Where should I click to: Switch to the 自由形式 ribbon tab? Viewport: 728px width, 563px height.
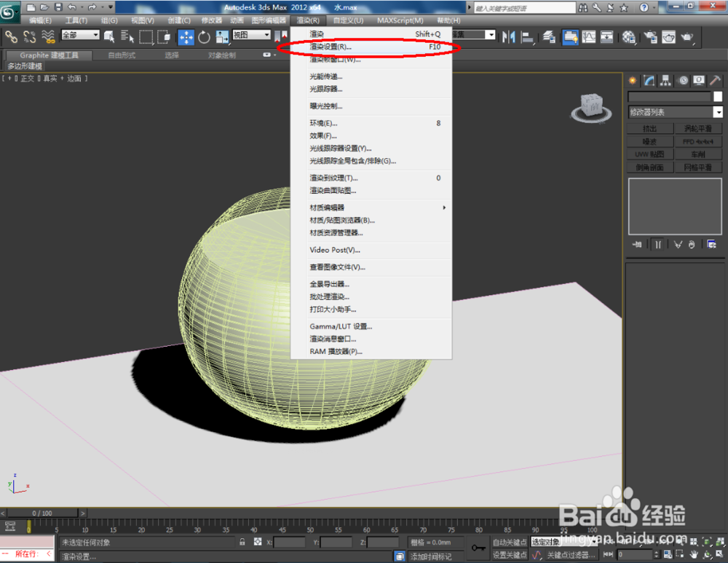pos(122,55)
